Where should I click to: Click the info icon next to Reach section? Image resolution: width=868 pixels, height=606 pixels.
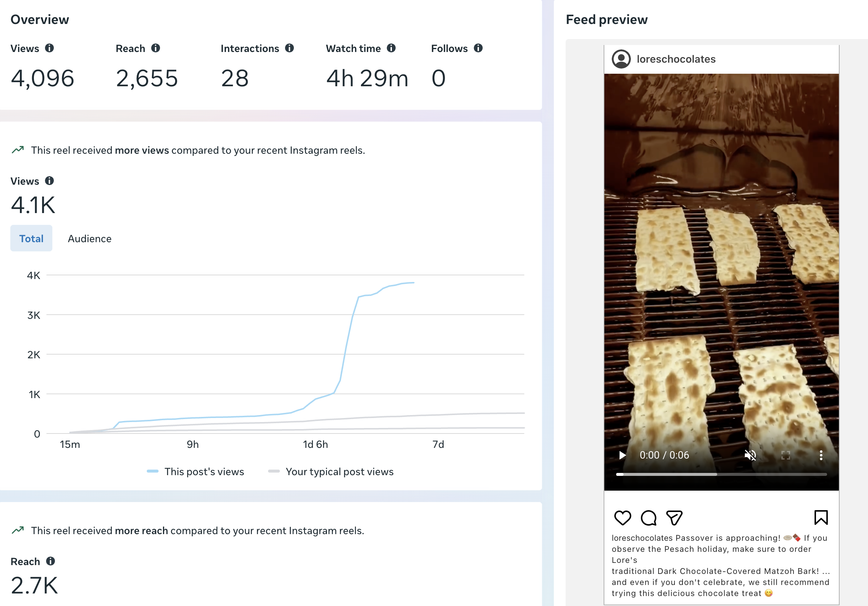50,561
